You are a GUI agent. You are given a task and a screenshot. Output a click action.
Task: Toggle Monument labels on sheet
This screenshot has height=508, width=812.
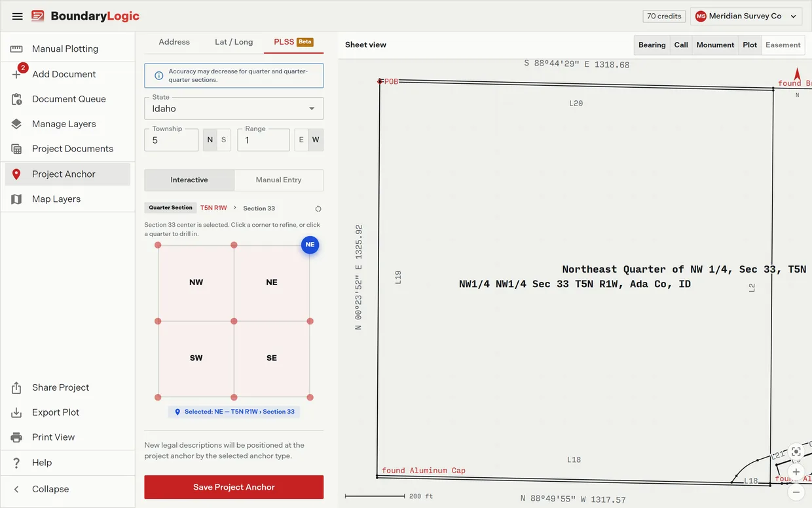coord(715,45)
